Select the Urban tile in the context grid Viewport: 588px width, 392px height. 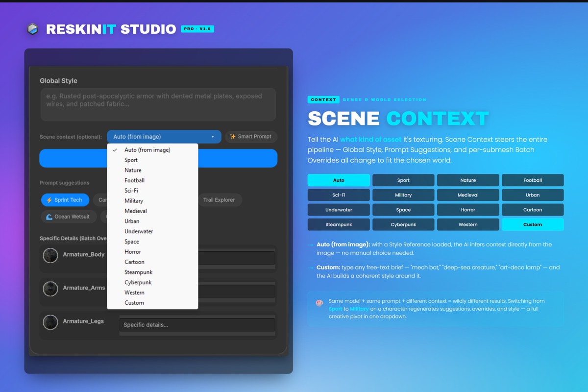tap(533, 195)
